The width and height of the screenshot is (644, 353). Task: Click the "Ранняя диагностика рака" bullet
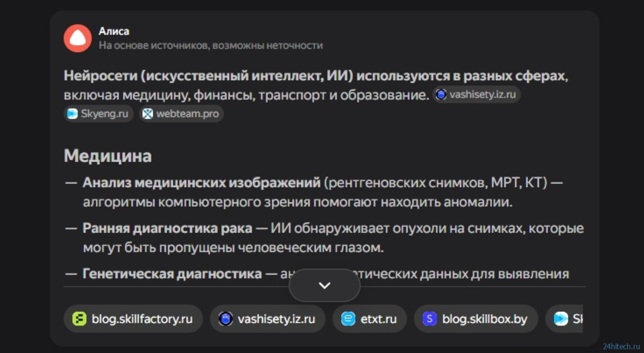pos(167,228)
